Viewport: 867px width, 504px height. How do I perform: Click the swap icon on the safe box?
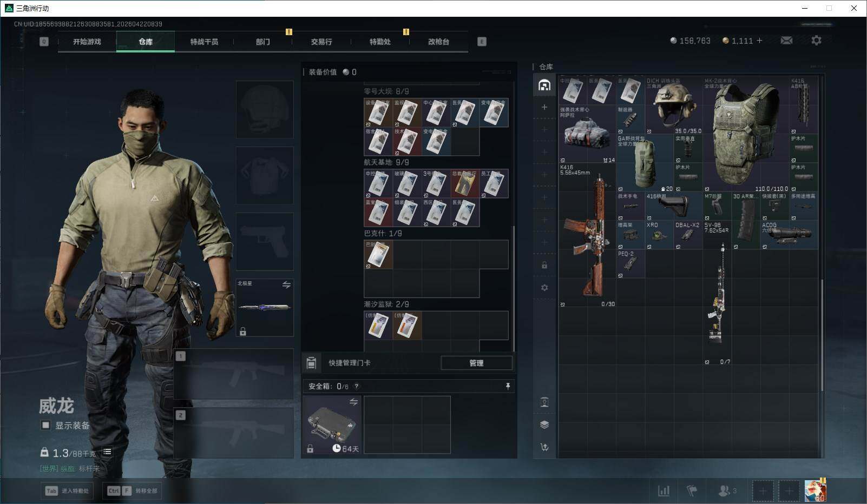(353, 402)
